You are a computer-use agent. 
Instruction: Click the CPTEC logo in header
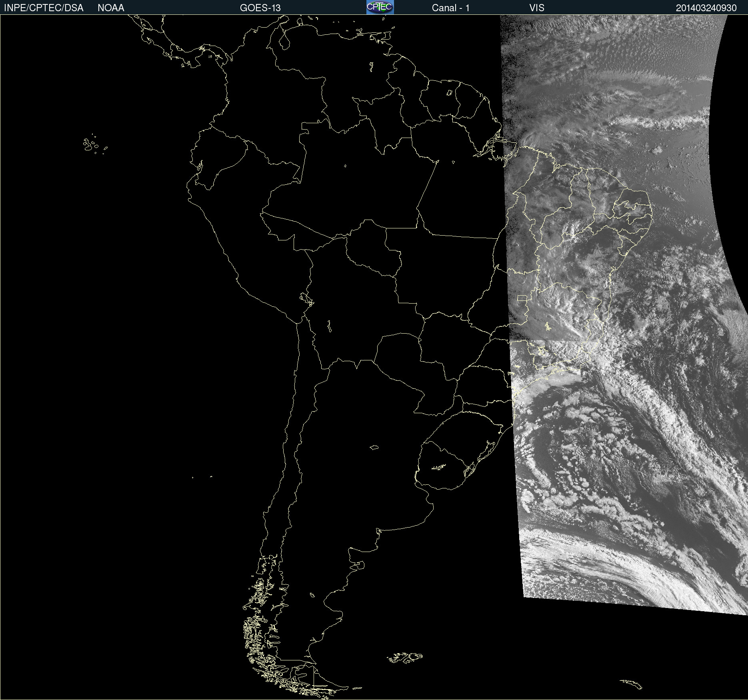pyautogui.click(x=380, y=7)
